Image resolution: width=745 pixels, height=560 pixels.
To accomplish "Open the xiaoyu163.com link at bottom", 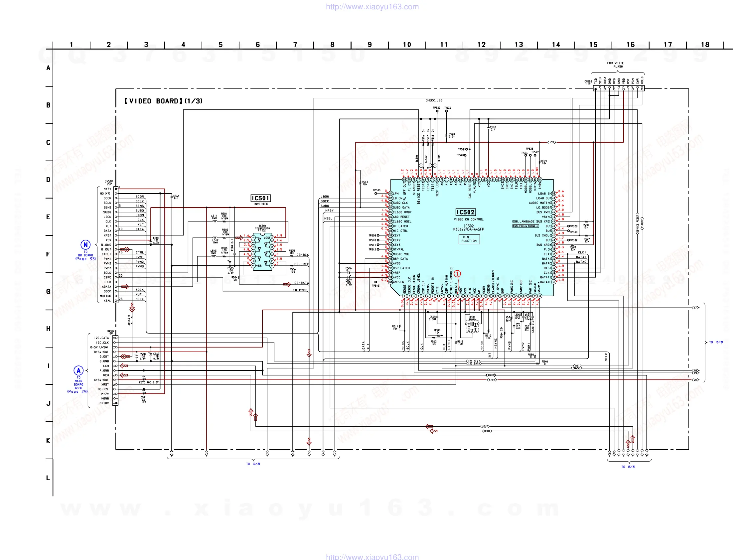I will (x=372, y=557).
